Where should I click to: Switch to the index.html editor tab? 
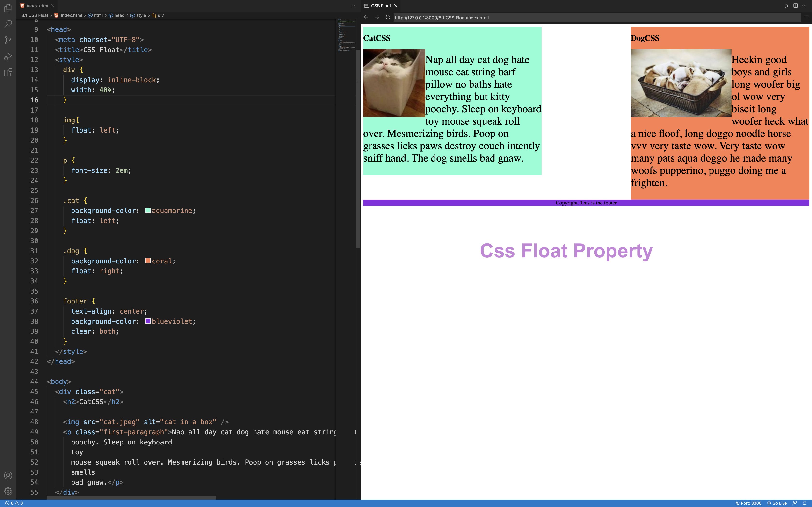[37, 6]
